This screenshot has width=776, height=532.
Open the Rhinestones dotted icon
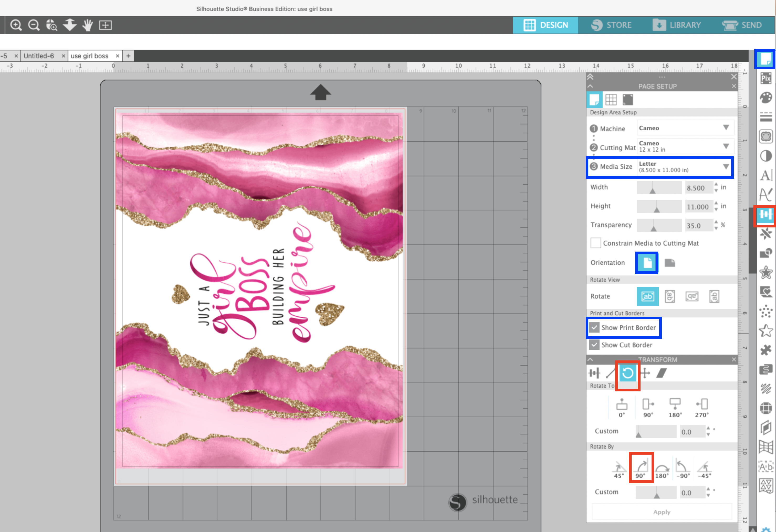click(766, 311)
